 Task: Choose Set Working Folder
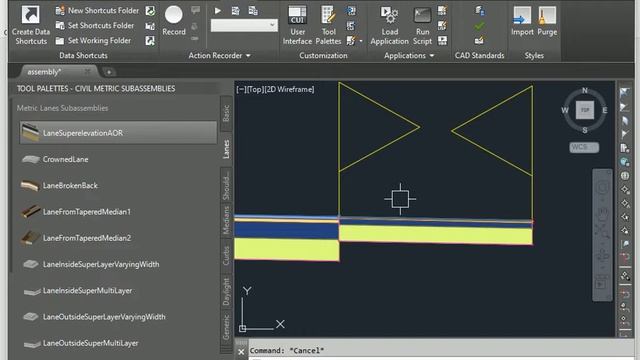93,40
